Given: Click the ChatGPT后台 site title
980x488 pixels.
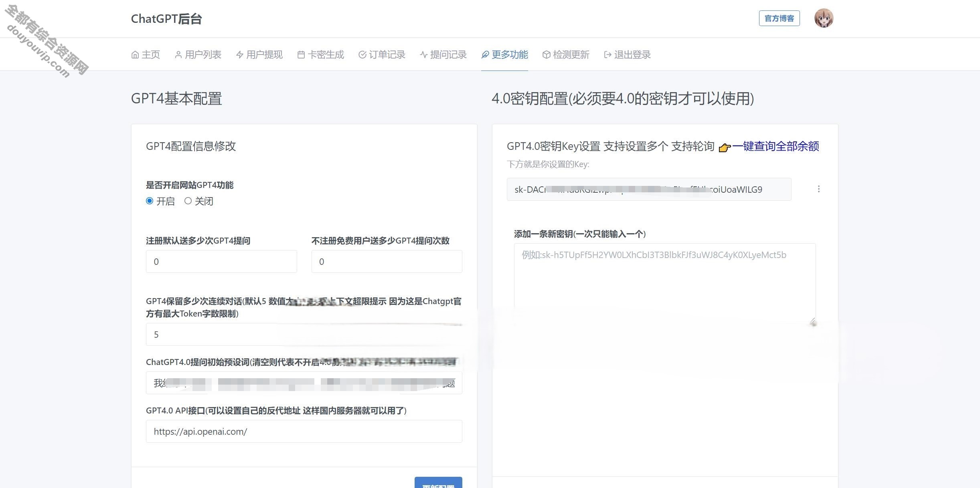Looking at the screenshot, I should coord(166,19).
